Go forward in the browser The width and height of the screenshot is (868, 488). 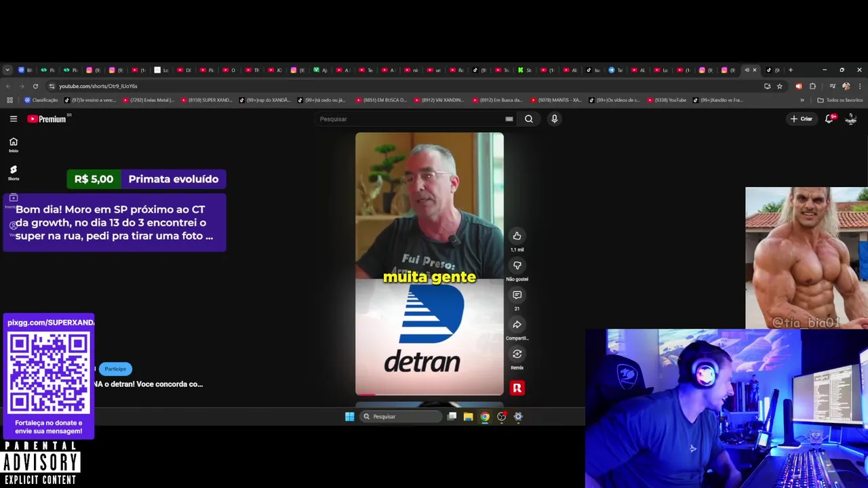pos(22,86)
